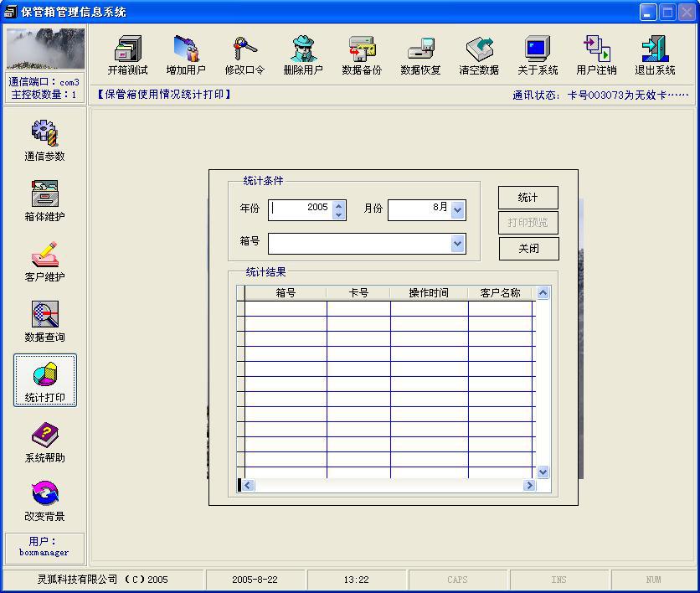Screen dimensions: 700x593
Task: Click the 增加用户 add user icon
Action: point(185,55)
